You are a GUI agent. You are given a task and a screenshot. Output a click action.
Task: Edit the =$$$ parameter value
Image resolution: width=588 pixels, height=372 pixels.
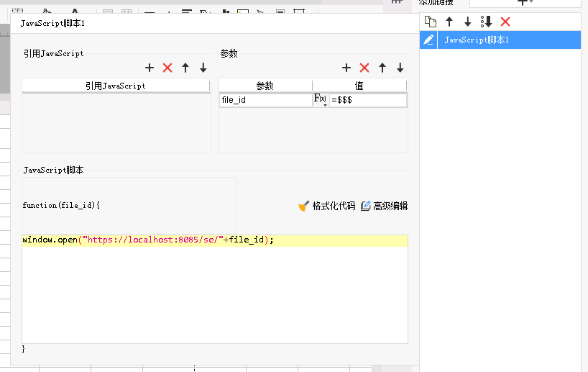point(368,100)
